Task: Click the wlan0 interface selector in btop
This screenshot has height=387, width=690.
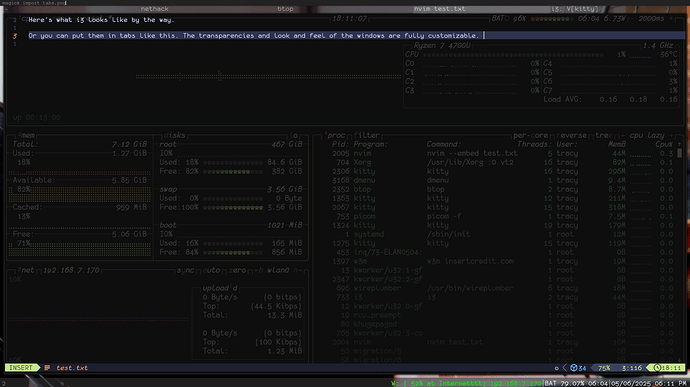Action: click(278, 270)
